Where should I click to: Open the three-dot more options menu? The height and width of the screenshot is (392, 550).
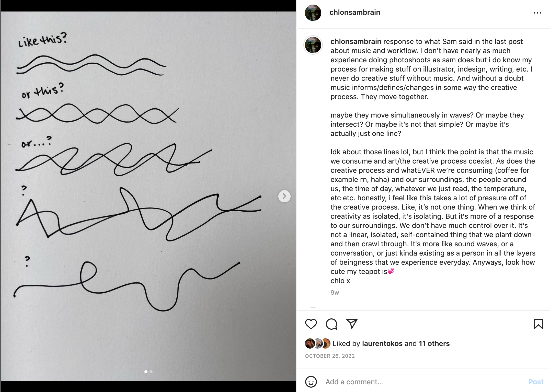coord(537,13)
